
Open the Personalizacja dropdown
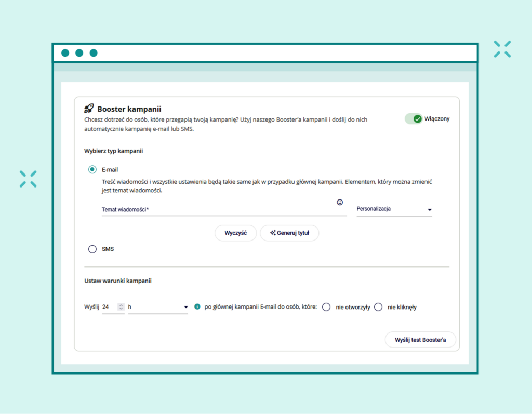click(394, 209)
